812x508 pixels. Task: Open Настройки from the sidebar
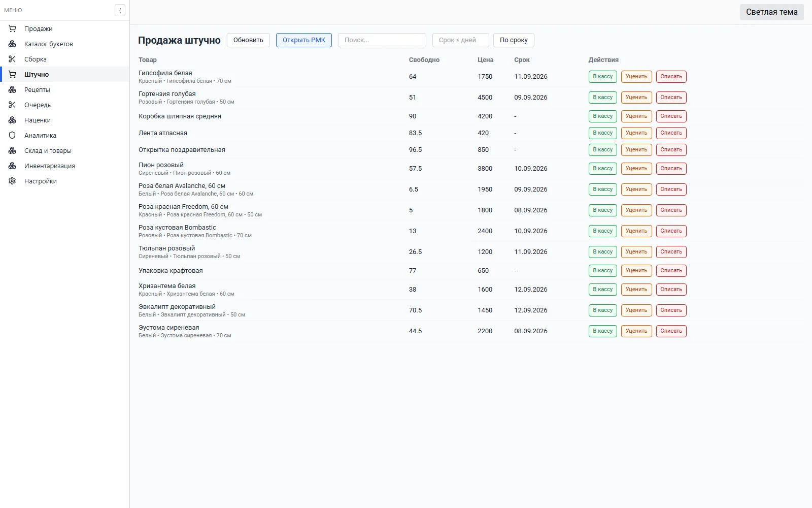coord(65,181)
